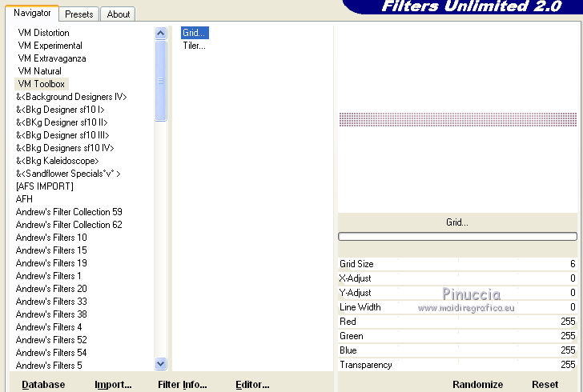Select Andrew's Filters 52

(x=51, y=340)
